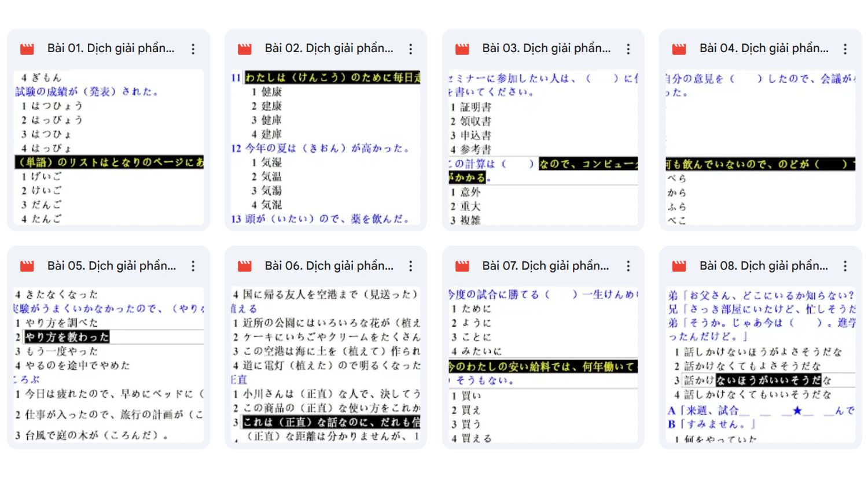
Task: Open the preview thumbnail of Bài 08
Action: point(760,364)
